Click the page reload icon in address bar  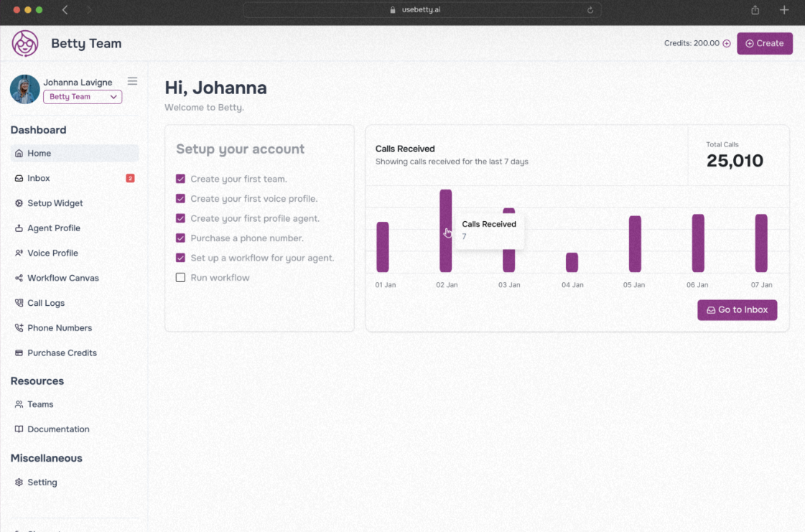(590, 10)
